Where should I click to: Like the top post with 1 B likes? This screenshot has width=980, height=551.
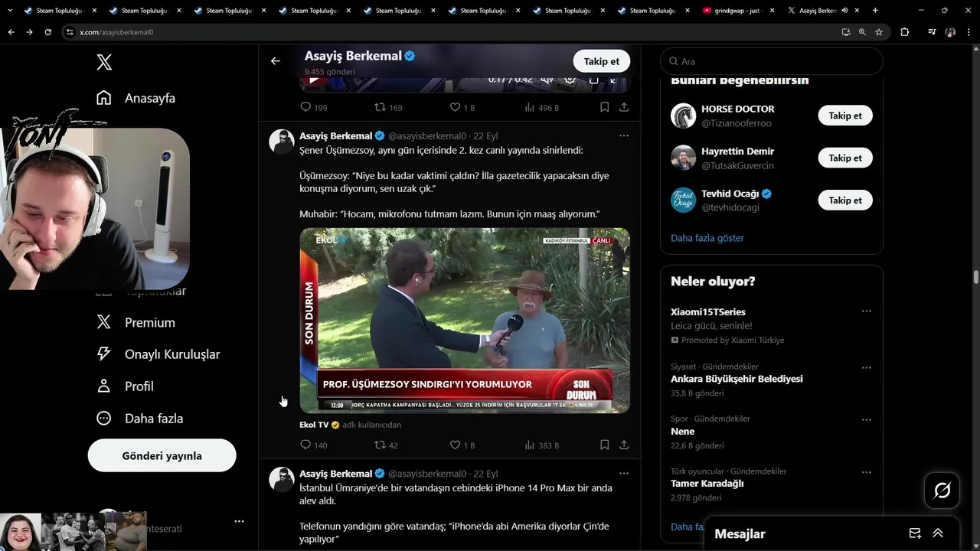pos(455,107)
